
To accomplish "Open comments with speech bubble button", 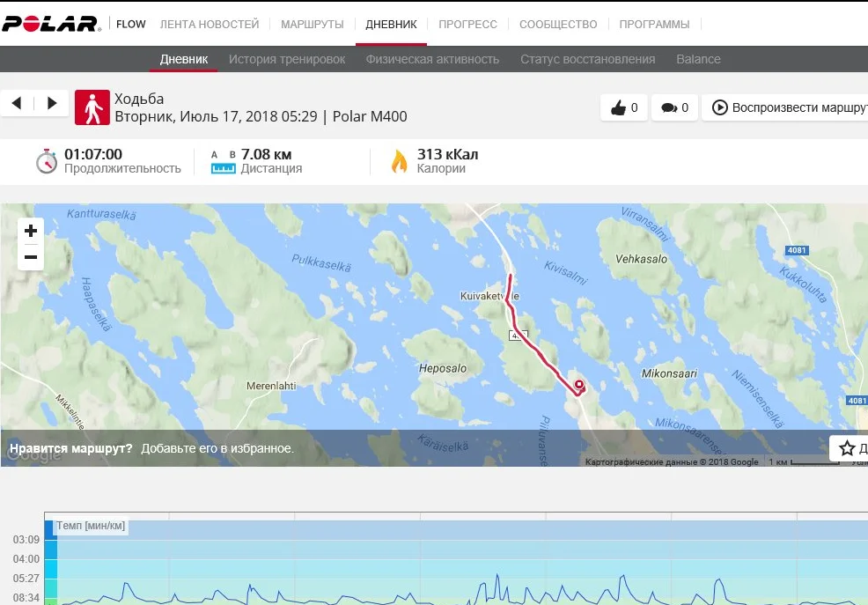I will tap(674, 107).
